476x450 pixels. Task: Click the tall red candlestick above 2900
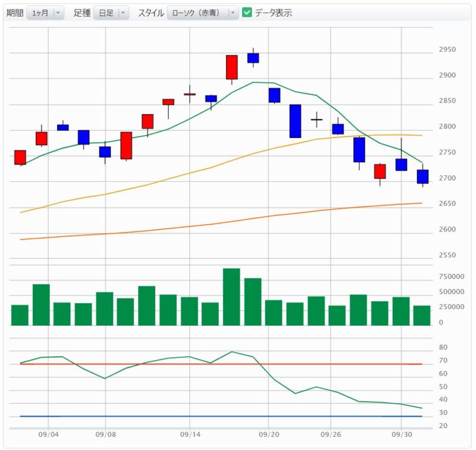point(231,67)
